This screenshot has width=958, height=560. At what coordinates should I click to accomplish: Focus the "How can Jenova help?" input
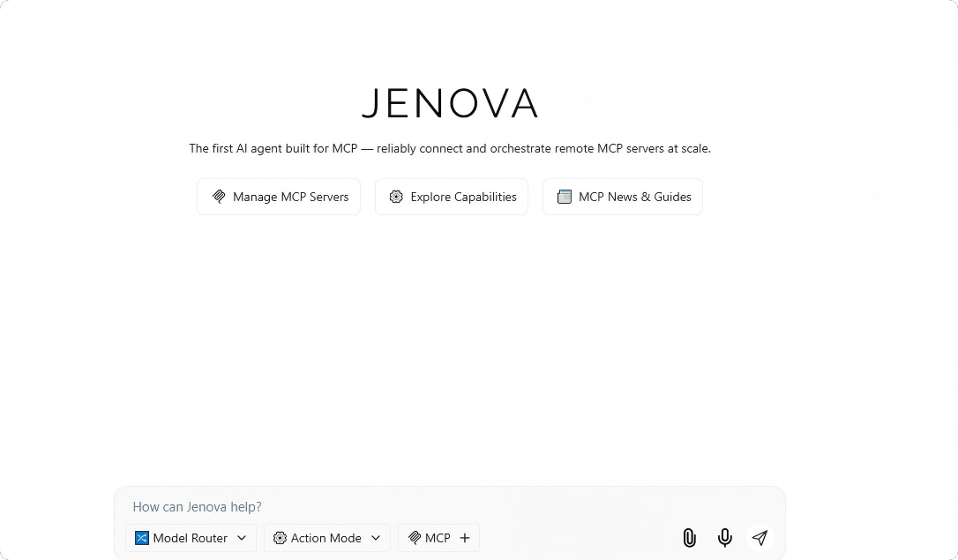(x=397, y=507)
